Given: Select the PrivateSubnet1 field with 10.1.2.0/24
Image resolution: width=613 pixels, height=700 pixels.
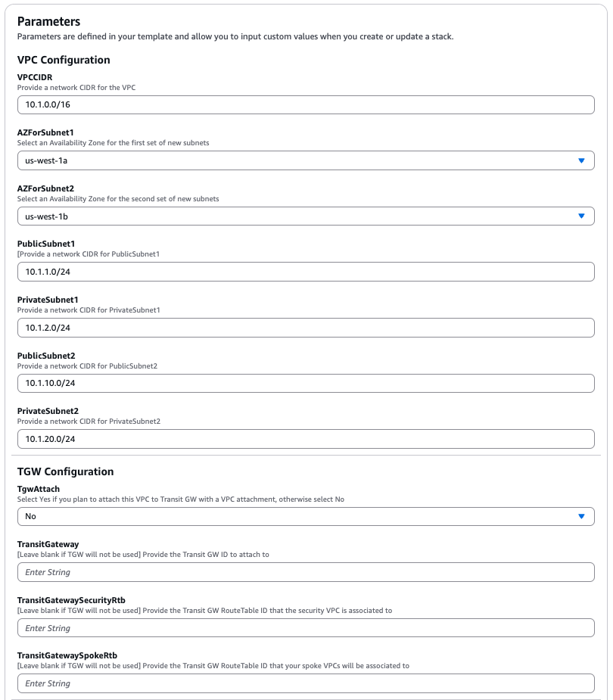Looking at the screenshot, I should 305,328.
